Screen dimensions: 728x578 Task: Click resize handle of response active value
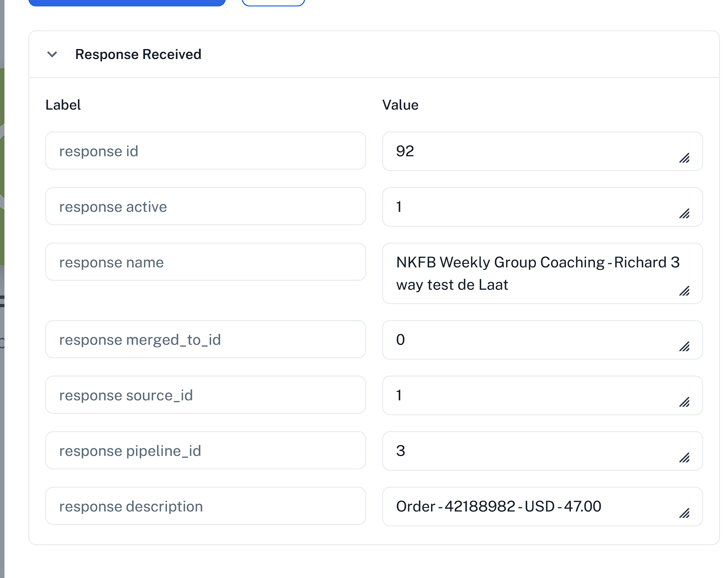coord(684,214)
